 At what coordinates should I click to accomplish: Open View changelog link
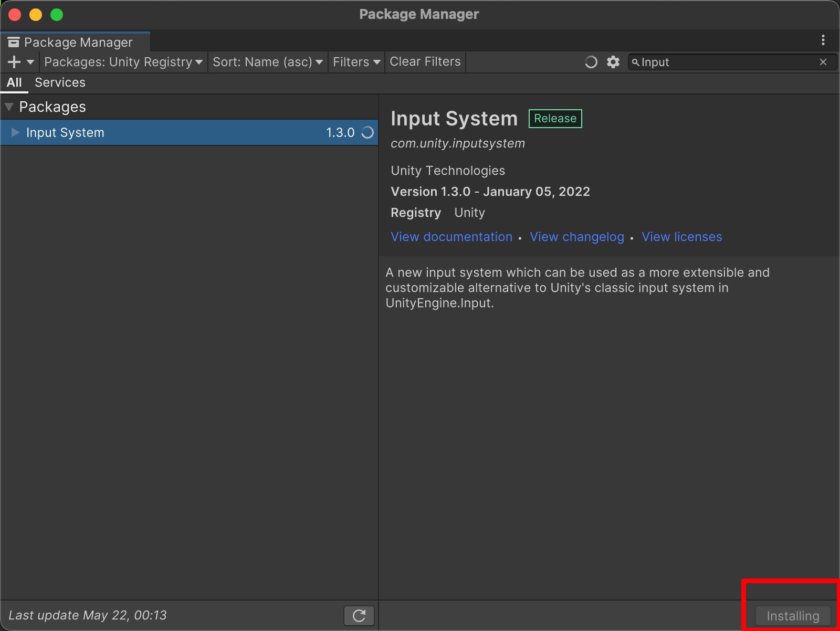[577, 237]
